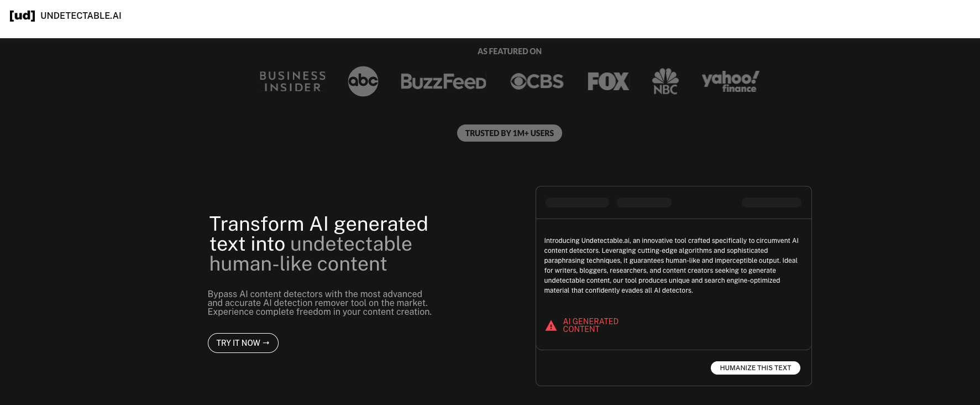Click the [ud] logo icon
Screen dimensions: 980x405
click(x=22, y=15)
